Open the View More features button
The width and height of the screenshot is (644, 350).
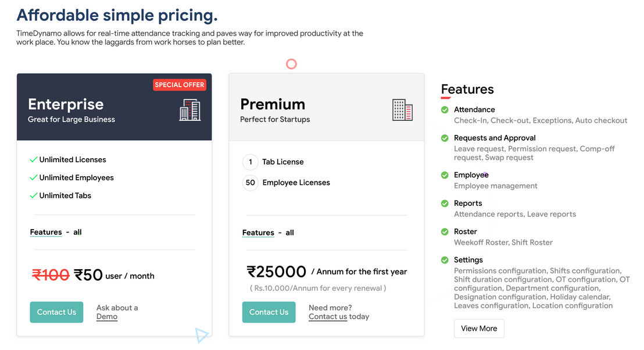[x=479, y=328]
